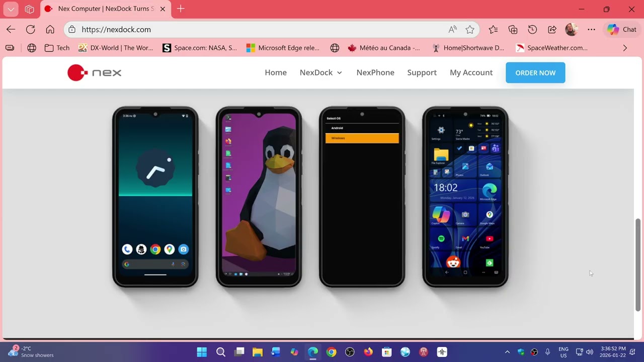Open Firefox from taskbar

tap(368, 352)
